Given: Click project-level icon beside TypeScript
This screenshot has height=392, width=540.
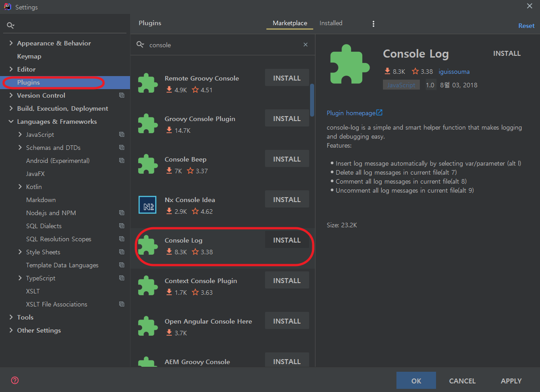Looking at the screenshot, I should (121, 278).
